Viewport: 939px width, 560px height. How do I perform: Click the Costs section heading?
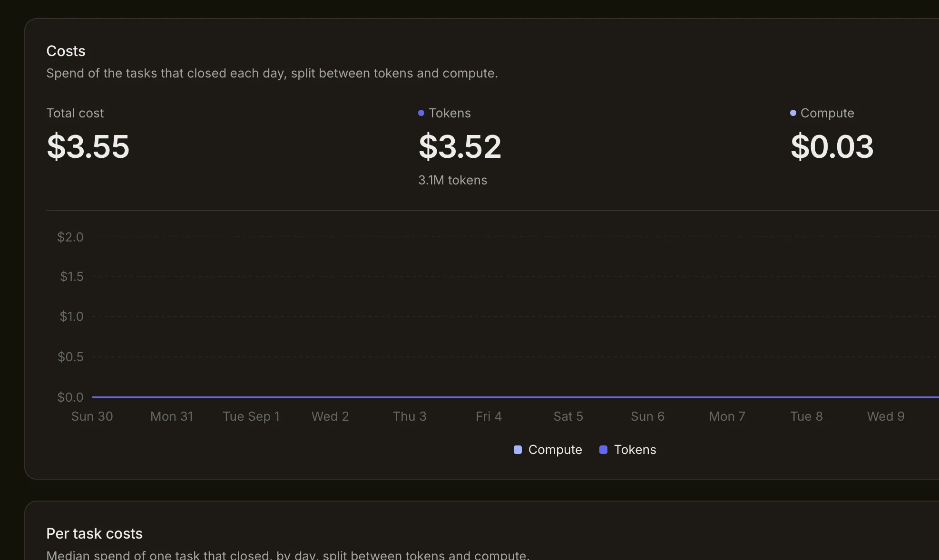[66, 51]
